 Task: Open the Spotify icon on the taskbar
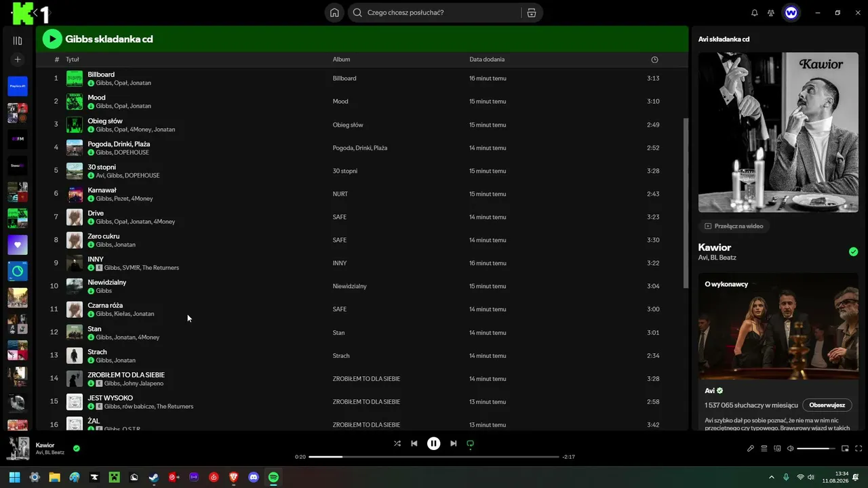pyautogui.click(x=273, y=477)
